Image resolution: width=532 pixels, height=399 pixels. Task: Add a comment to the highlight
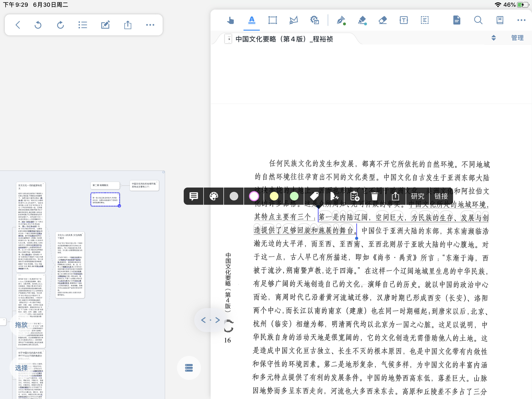pyautogui.click(x=194, y=196)
